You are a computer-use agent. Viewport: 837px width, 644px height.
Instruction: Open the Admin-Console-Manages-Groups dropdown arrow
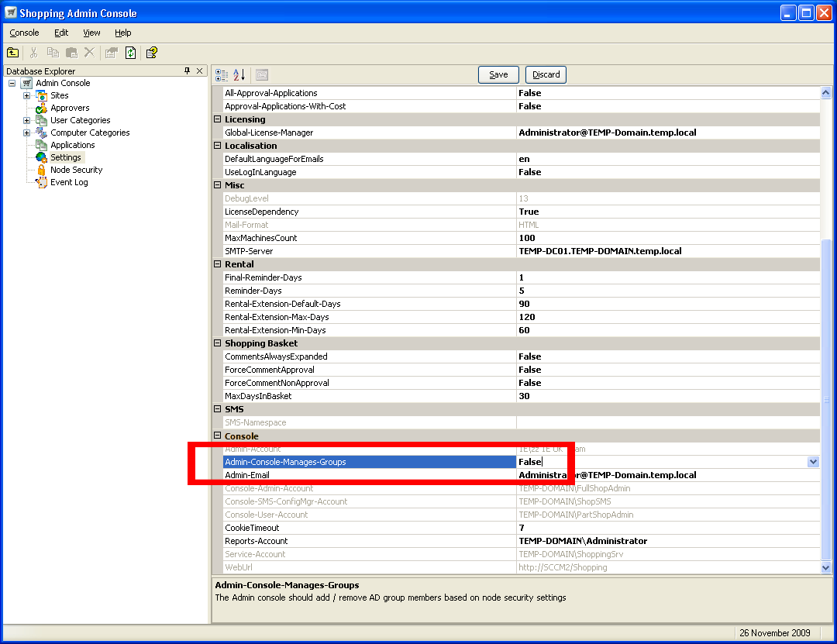point(813,462)
